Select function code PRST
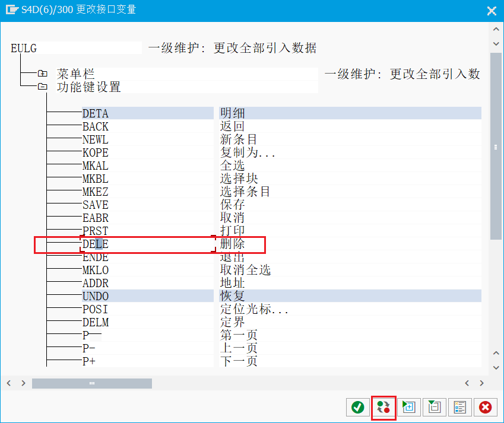The height and width of the screenshot is (423, 504). 96,231
